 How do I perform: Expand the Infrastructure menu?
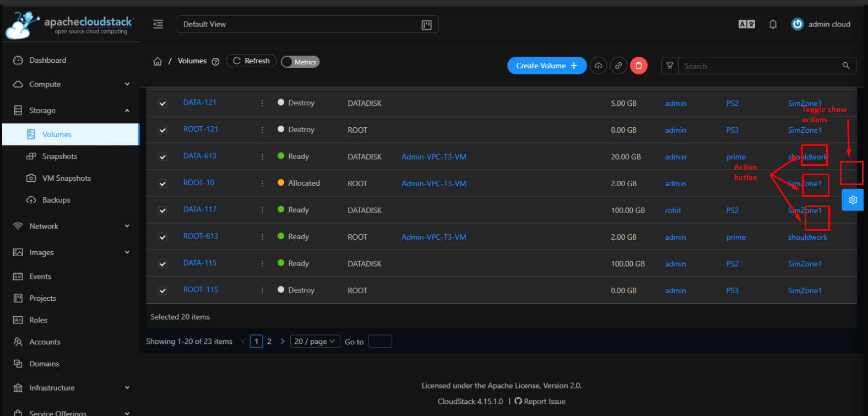[71, 388]
